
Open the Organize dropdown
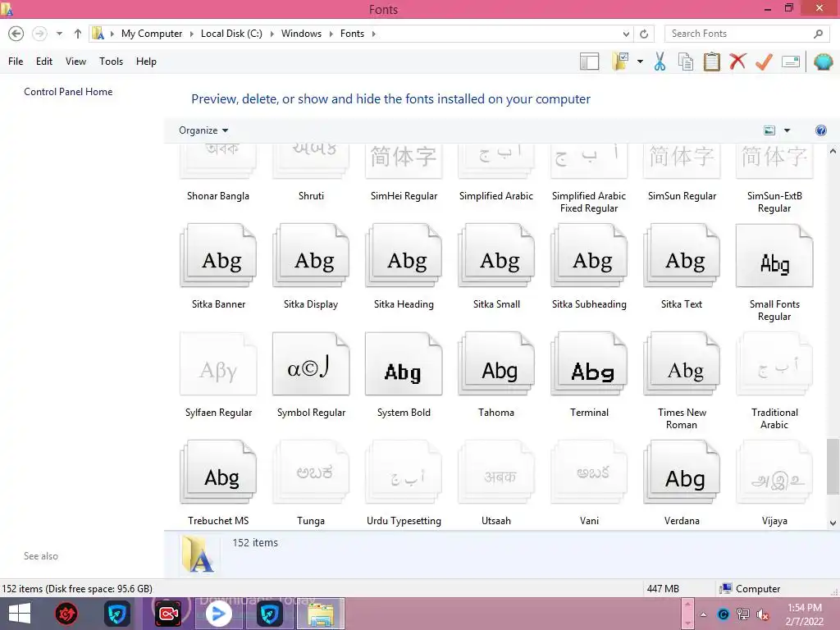pos(203,130)
